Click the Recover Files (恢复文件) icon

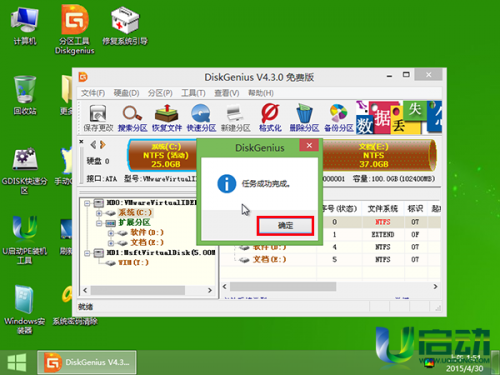click(167, 117)
